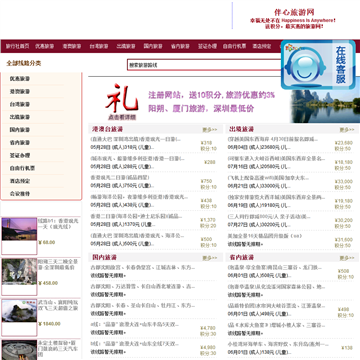Viewport: 360px width, 360px height.
Task: Click 更多>> in the 国内旅游 section
Action: pyautogui.click(x=210, y=258)
